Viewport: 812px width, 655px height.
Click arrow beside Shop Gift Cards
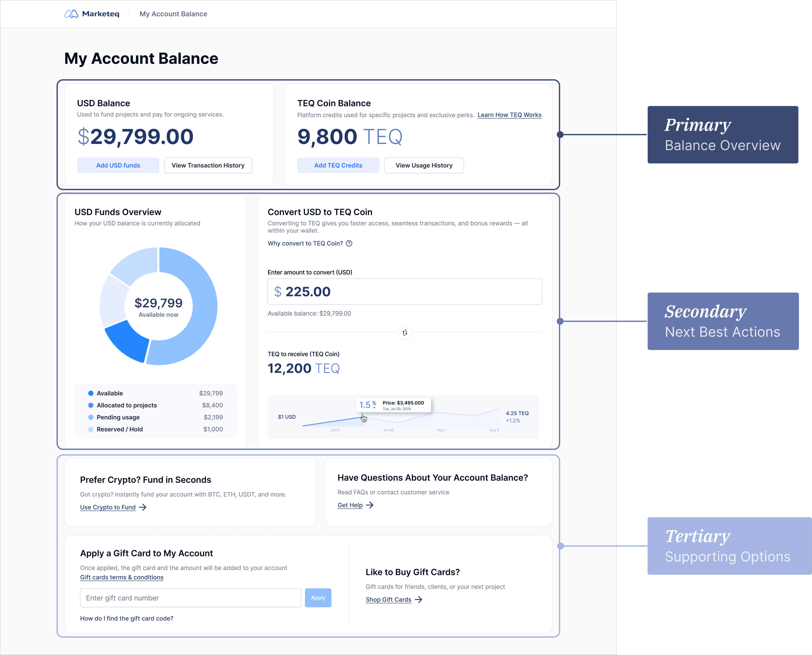tap(419, 600)
